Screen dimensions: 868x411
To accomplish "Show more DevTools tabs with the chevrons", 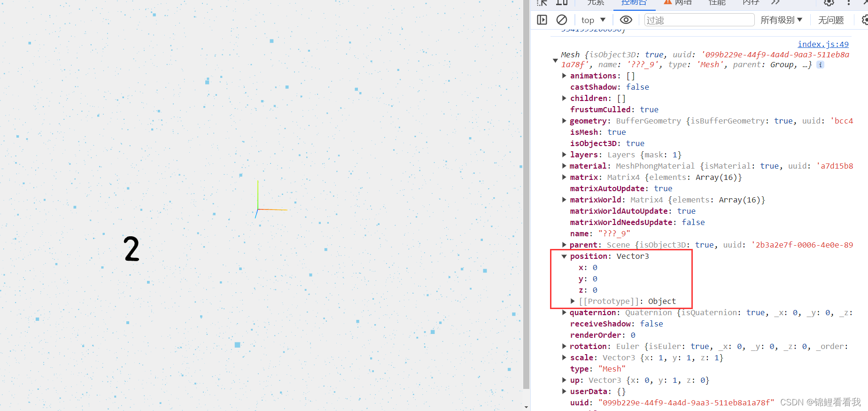I will coord(775,2).
